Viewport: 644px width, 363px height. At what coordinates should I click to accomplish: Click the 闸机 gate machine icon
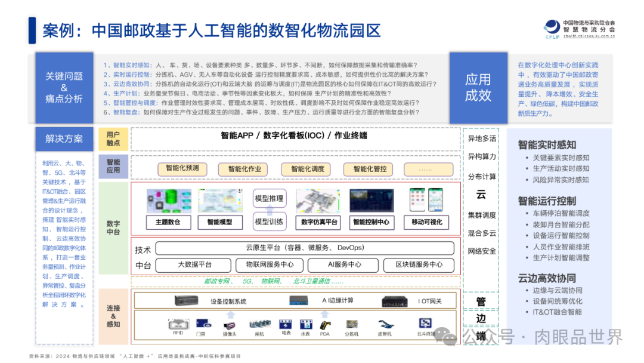260,325
